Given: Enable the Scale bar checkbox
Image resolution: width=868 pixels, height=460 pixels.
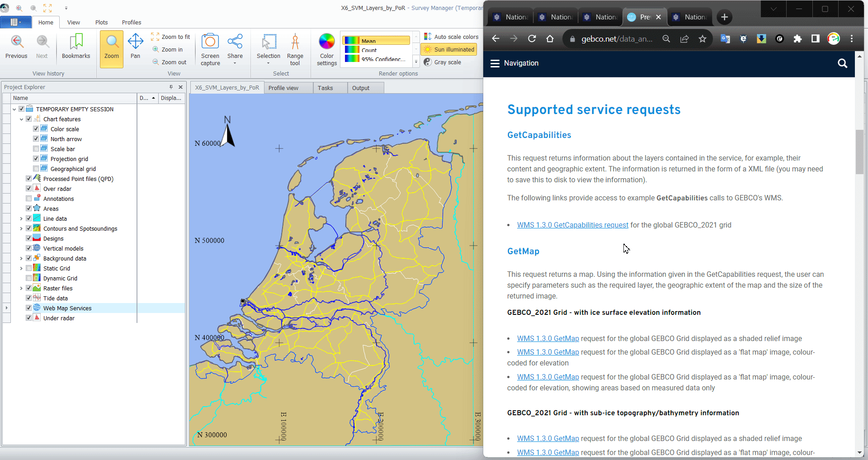Looking at the screenshot, I should (x=36, y=149).
